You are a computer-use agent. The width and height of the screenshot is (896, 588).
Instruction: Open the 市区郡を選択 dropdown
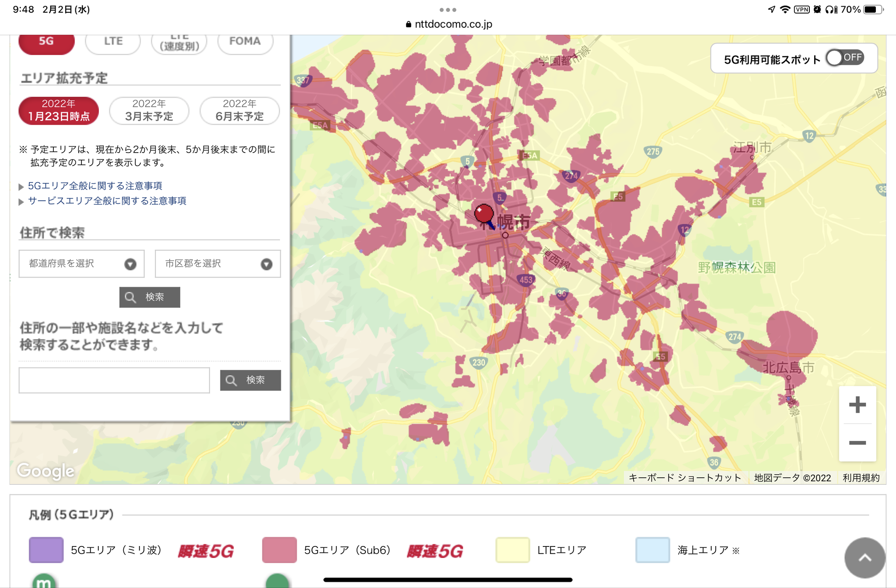217,264
